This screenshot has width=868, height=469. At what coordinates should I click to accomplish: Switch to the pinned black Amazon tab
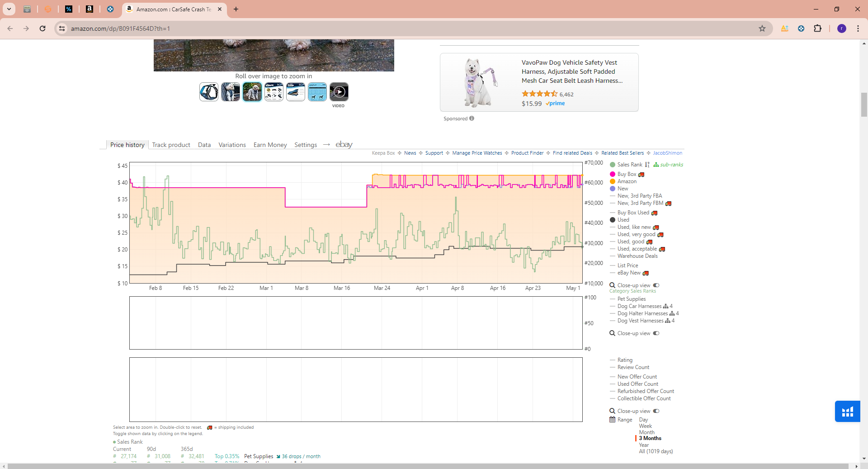click(x=90, y=9)
